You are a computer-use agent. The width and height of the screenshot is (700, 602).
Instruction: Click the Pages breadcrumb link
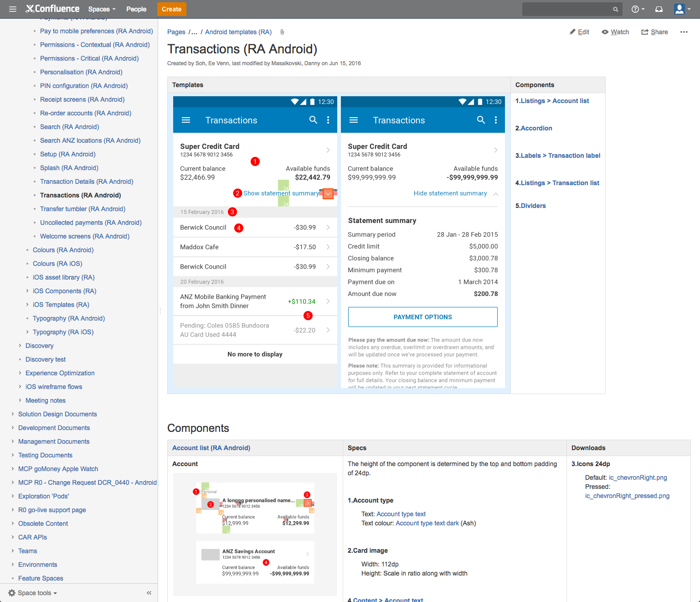click(176, 32)
